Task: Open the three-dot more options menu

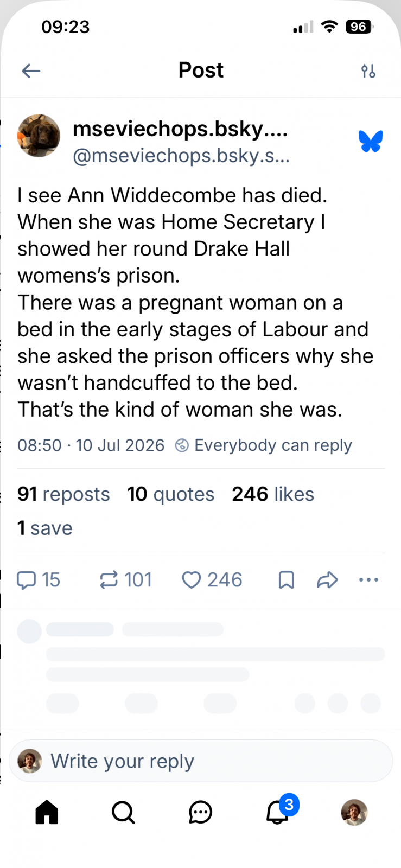Action: click(x=369, y=580)
